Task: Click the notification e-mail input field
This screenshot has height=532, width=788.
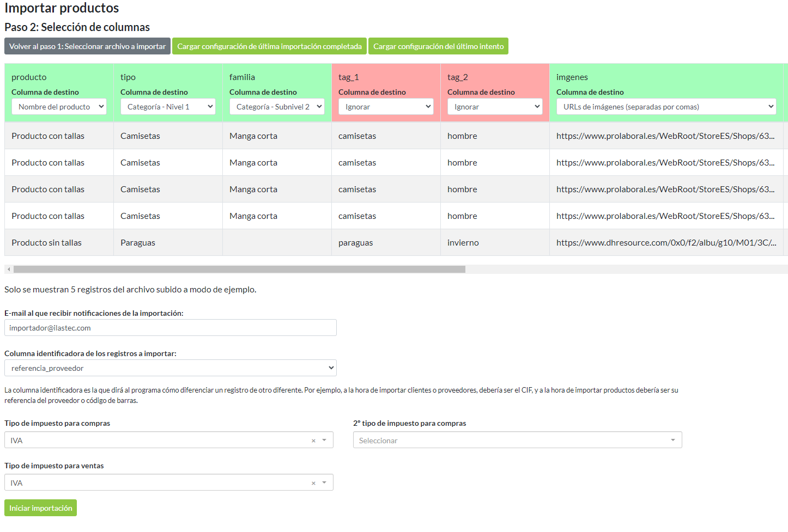Action: [x=170, y=328]
